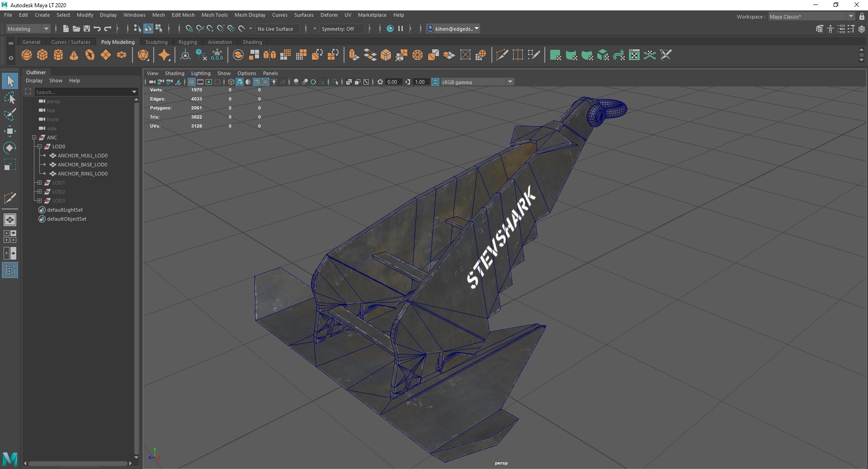The height and width of the screenshot is (469, 868).
Task: Create a polygon cylinder from shelf
Action: (58, 55)
